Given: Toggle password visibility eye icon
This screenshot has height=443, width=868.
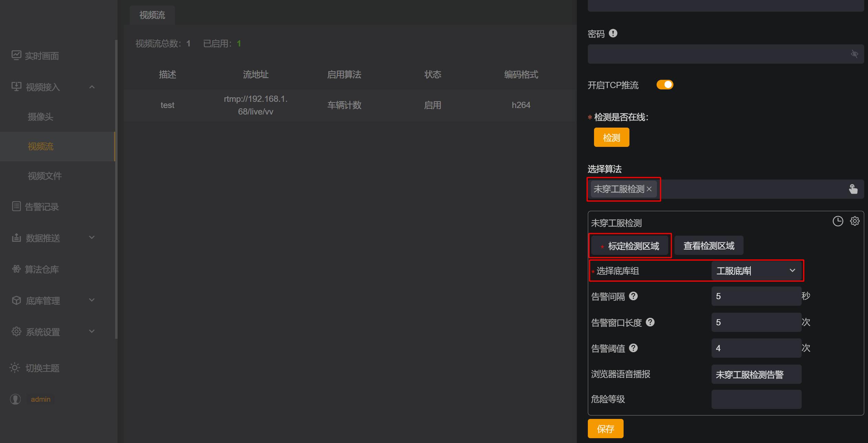Looking at the screenshot, I should tap(854, 54).
